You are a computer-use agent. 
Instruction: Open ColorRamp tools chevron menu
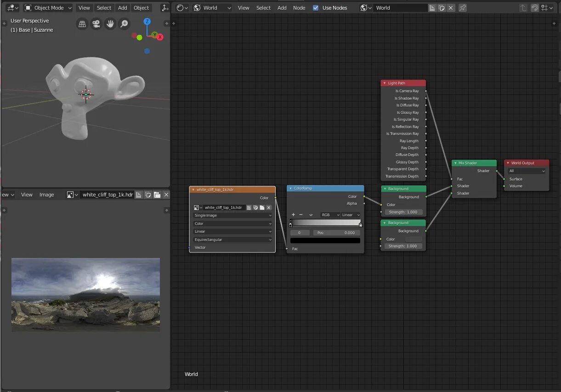(x=311, y=215)
